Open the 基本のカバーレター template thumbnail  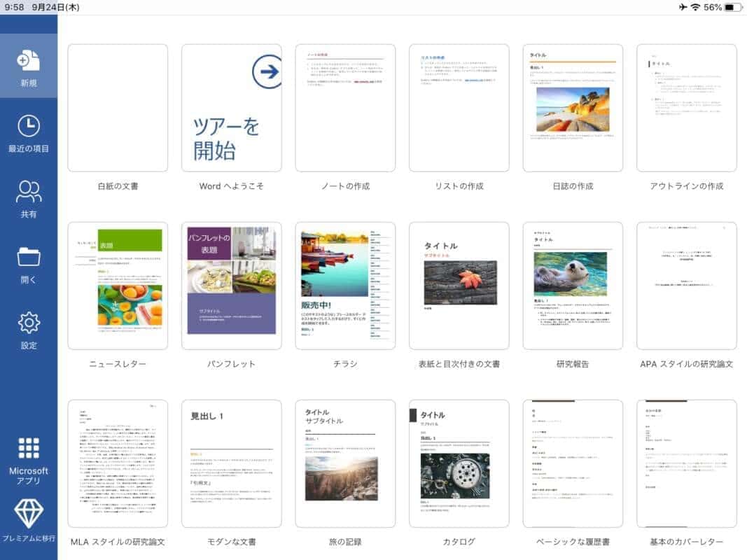(x=687, y=463)
